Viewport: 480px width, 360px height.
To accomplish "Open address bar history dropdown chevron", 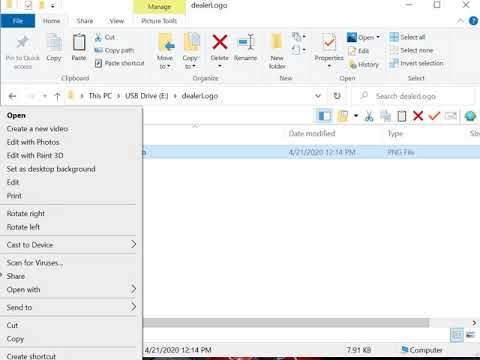I will (x=318, y=96).
